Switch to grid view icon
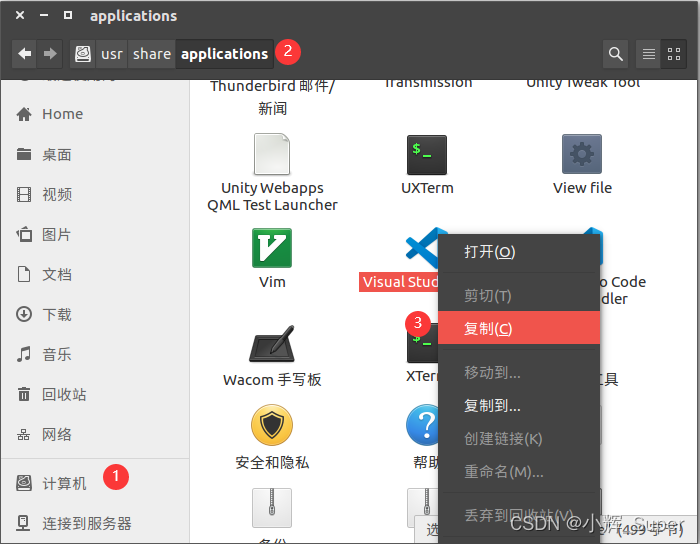700x544 pixels. click(674, 54)
